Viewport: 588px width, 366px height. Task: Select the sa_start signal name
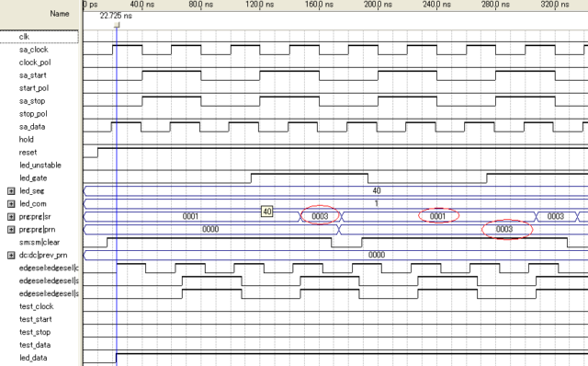[x=33, y=75]
